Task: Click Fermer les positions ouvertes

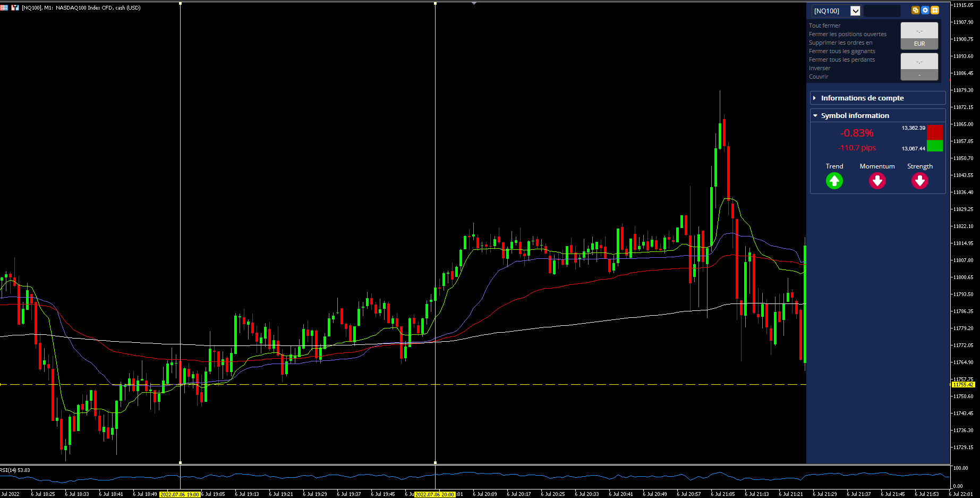Action: tap(848, 34)
